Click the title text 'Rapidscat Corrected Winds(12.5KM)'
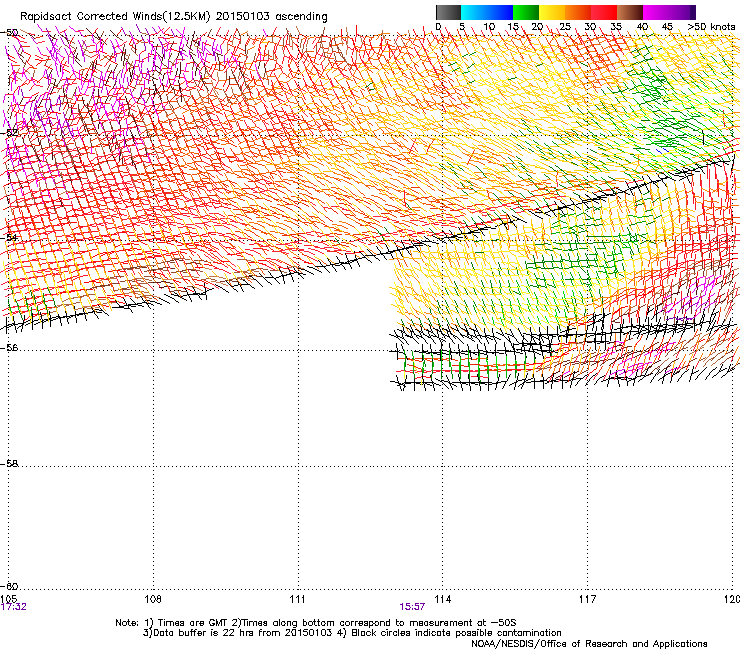 (115, 17)
